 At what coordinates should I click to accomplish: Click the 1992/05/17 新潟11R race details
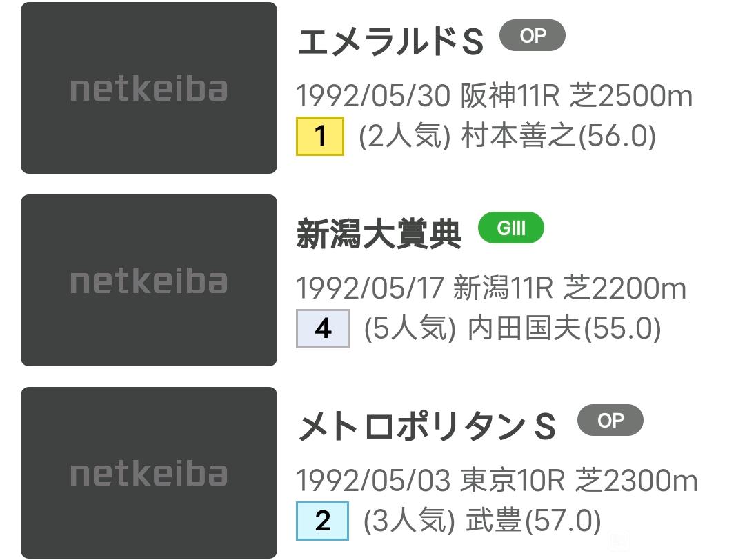(491, 288)
